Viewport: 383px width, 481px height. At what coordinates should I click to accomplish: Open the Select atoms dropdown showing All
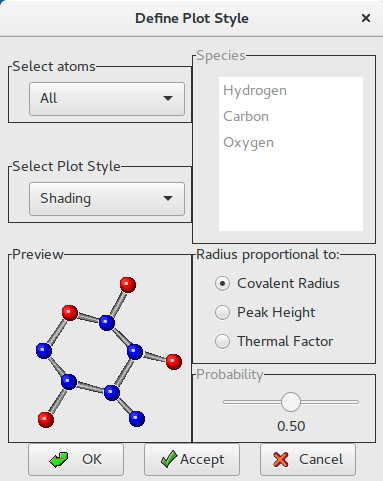point(107,99)
